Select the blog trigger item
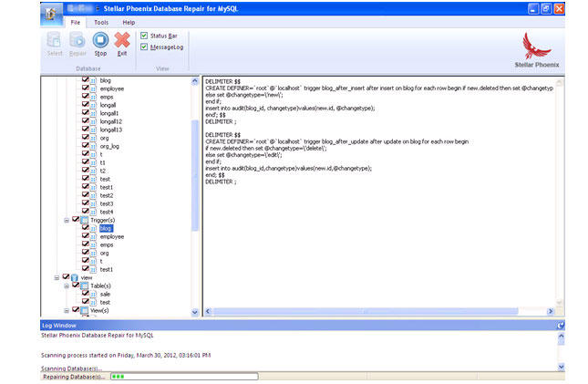The image size is (588, 384). point(106,229)
